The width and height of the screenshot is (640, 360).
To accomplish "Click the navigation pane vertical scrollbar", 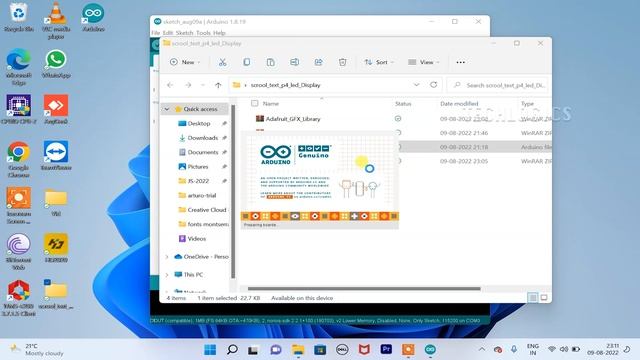I will pos(233,191).
